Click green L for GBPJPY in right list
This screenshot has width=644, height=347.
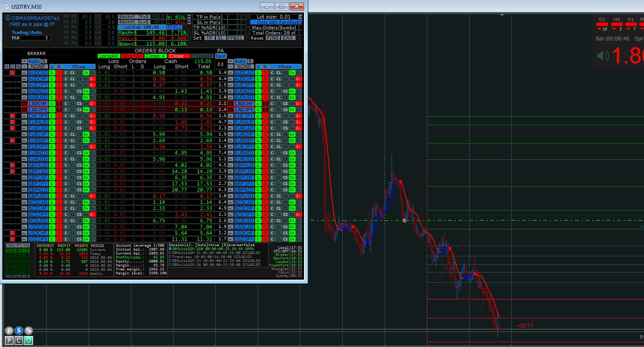pos(258,184)
